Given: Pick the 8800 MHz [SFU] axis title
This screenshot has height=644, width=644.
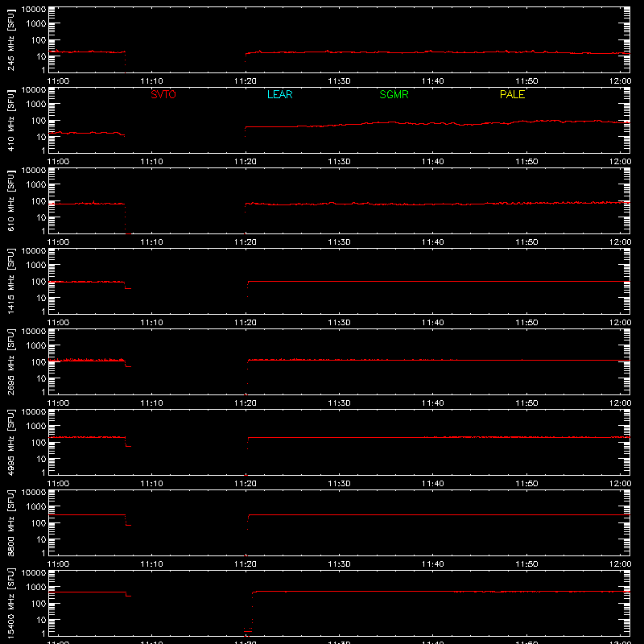Looking at the screenshot, I should 11,522.
